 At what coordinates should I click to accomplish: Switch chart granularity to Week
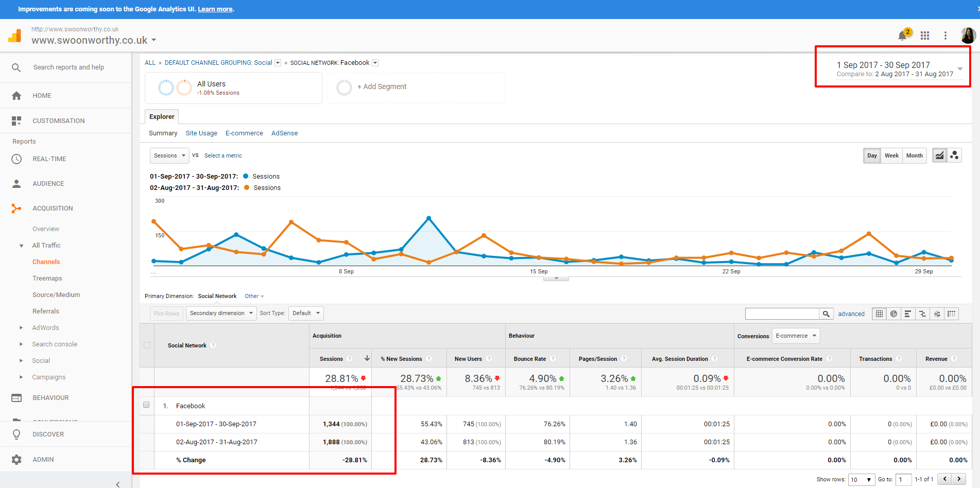(x=891, y=155)
